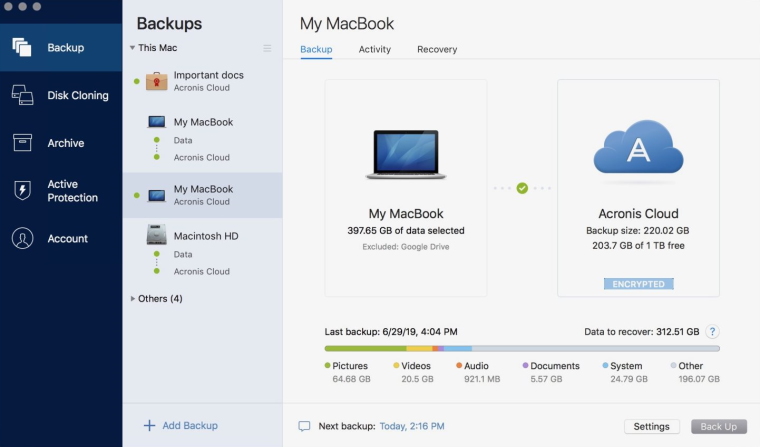Click the plus icon beside Add Backup
760x447 pixels.
point(149,425)
